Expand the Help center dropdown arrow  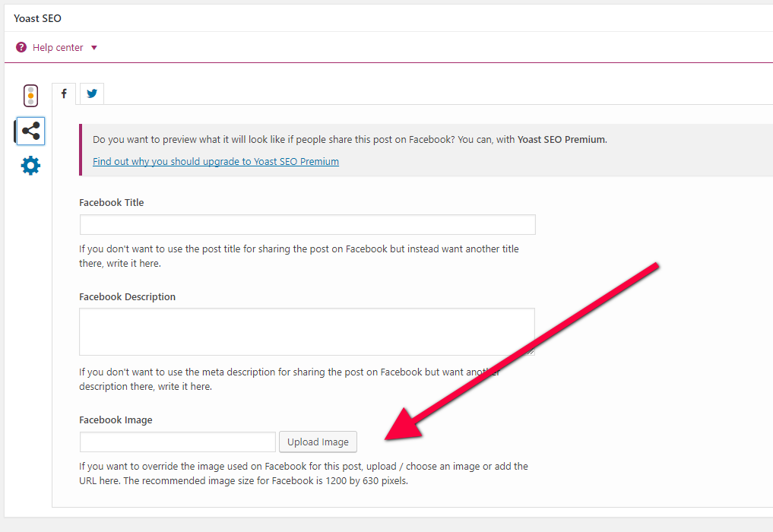pyautogui.click(x=94, y=47)
